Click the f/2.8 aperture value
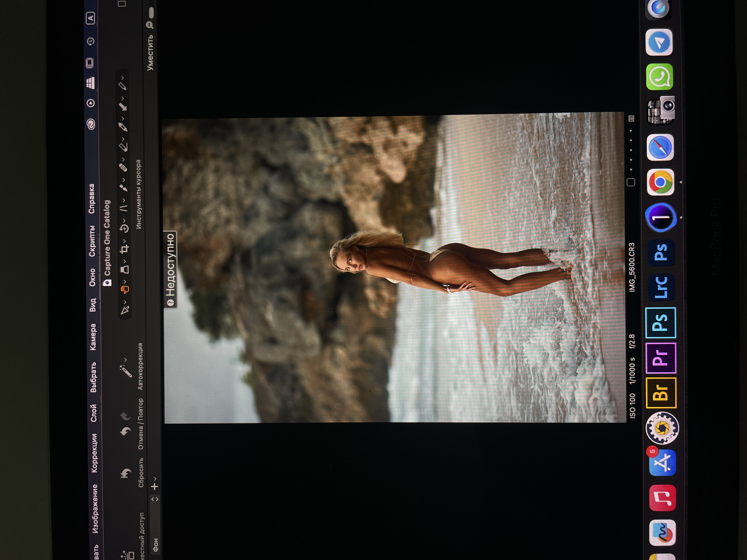 (x=632, y=342)
